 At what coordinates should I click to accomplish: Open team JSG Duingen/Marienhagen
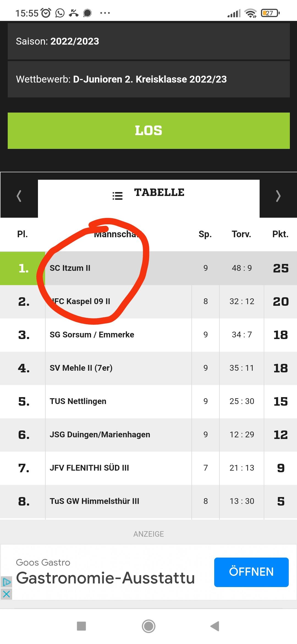[100, 435]
